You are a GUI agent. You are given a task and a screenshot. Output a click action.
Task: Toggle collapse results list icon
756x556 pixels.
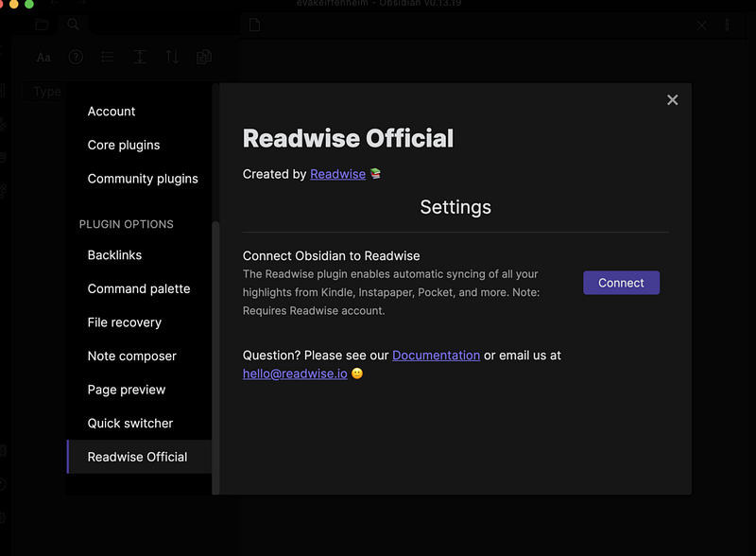point(108,58)
